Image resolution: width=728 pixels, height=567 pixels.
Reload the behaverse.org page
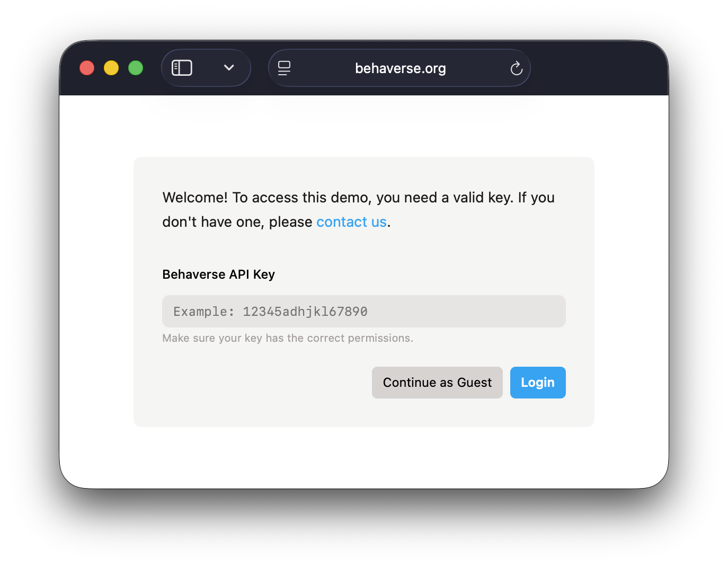(x=516, y=68)
